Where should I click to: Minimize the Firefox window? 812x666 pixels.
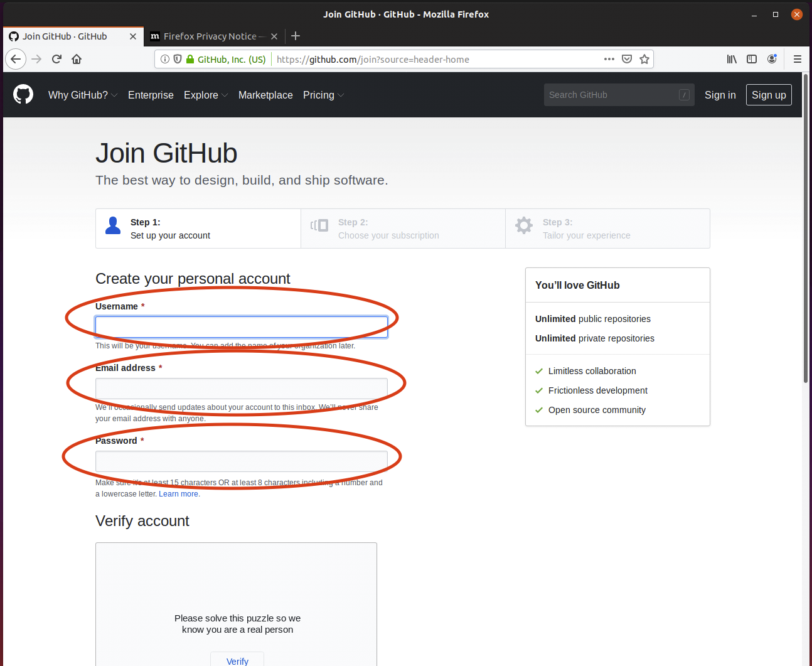[754, 14]
